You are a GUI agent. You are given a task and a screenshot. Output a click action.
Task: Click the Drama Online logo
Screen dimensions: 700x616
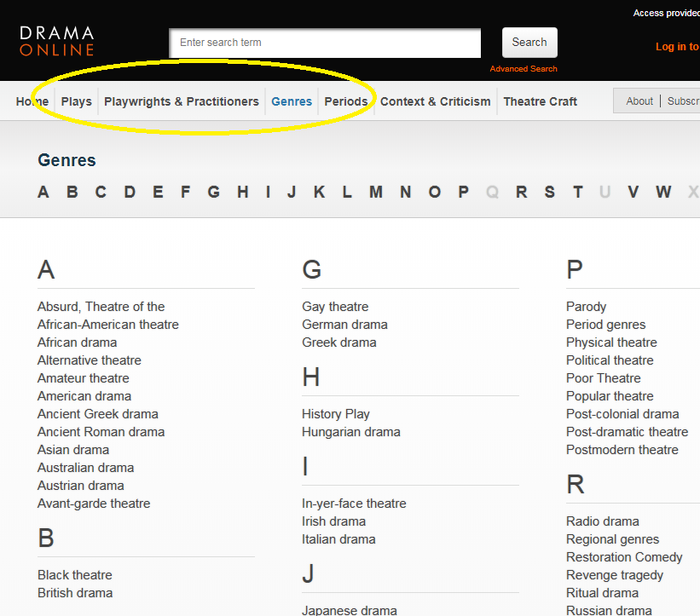[x=56, y=41]
